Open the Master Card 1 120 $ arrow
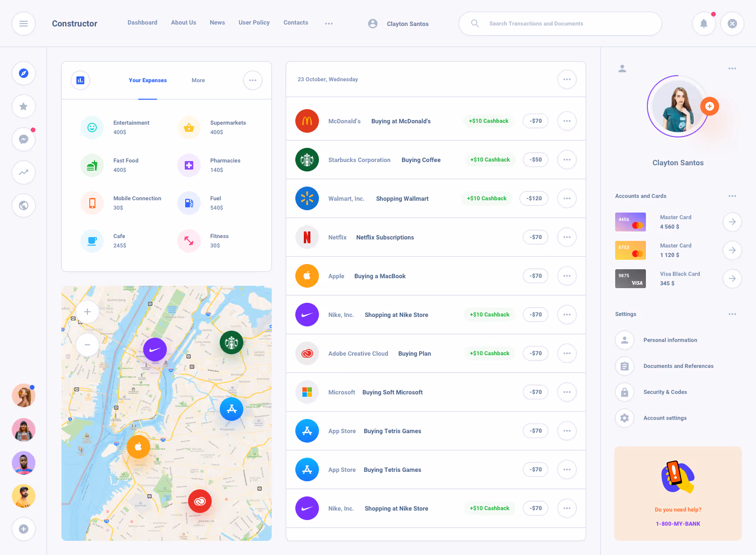The width and height of the screenshot is (756, 555). [x=732, y=250]
